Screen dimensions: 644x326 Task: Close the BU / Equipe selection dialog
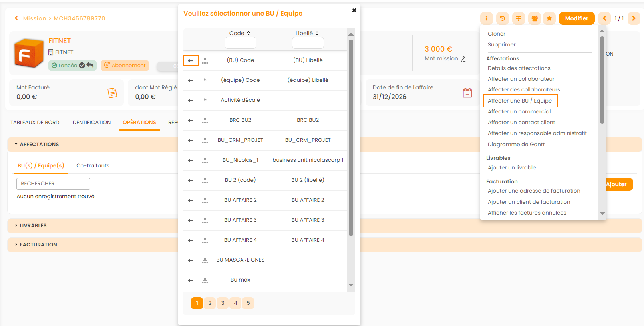point(354,10)
